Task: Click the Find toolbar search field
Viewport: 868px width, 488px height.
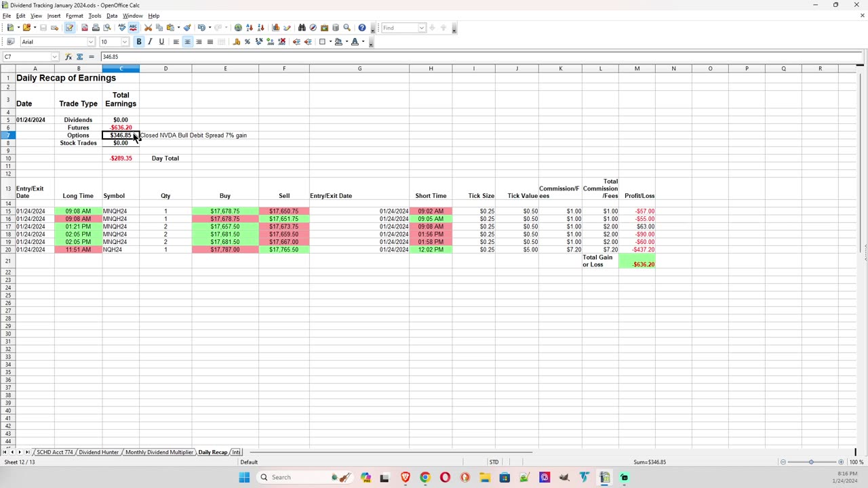Action: [x=399, y=28]
